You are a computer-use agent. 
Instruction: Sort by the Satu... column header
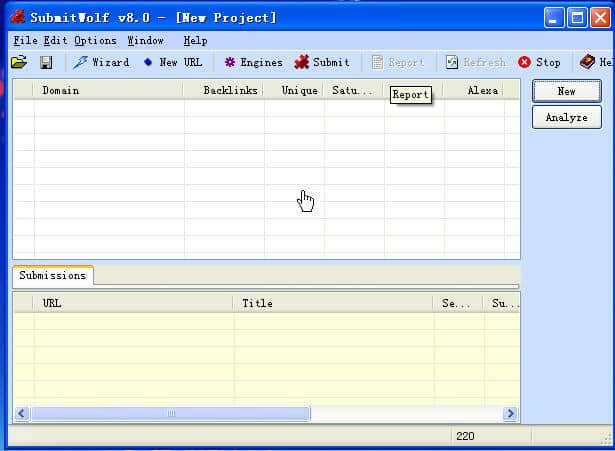(353, 90)
